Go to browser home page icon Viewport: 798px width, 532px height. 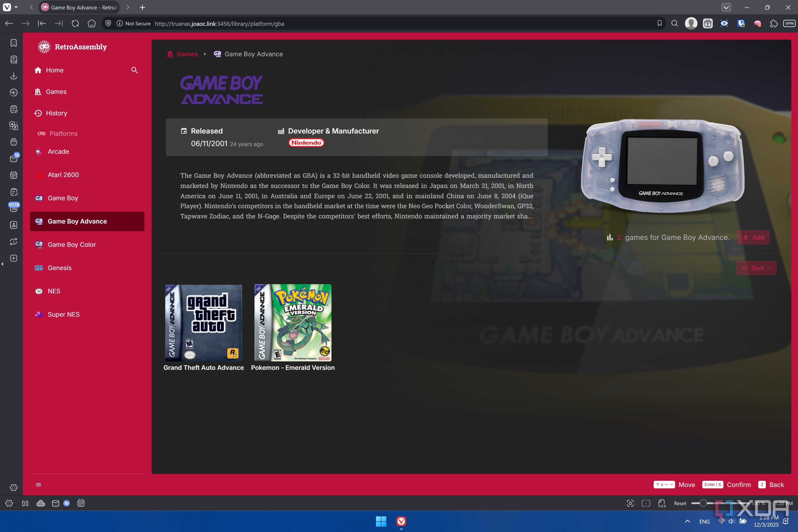click(x=92, y=24)
